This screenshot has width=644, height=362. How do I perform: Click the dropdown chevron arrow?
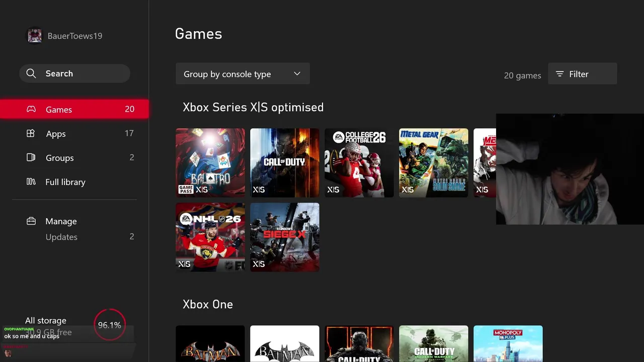point(297,74)
